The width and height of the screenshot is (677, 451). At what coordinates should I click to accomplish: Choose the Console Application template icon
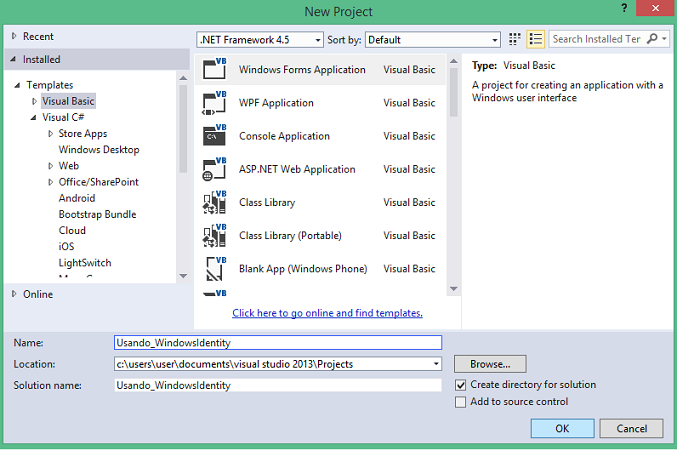point(215,136)
